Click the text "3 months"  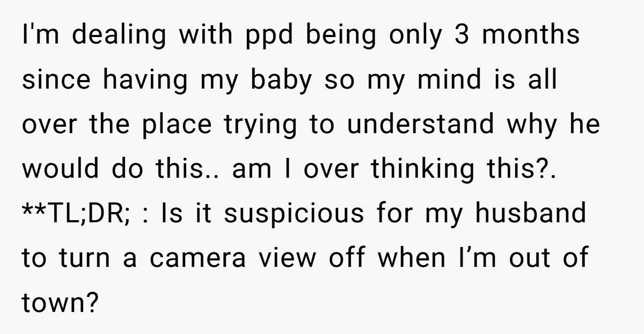pos(518,35)
